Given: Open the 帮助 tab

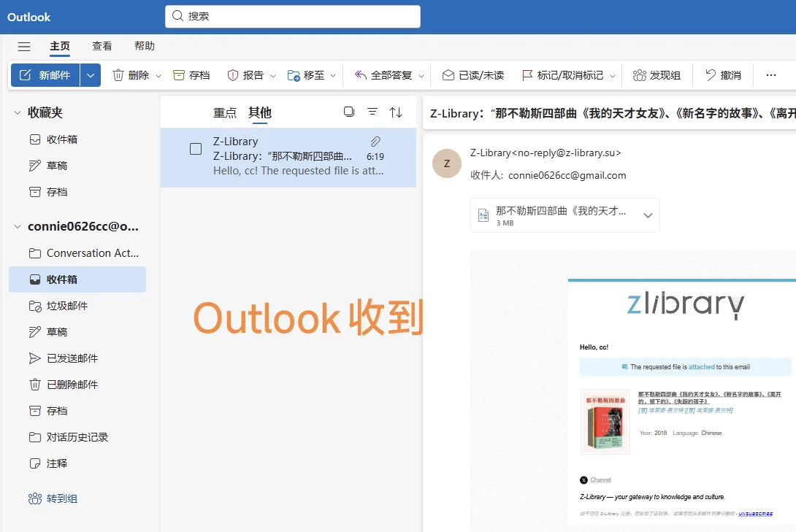Looking at the screenshot, I should click(144, 46).
